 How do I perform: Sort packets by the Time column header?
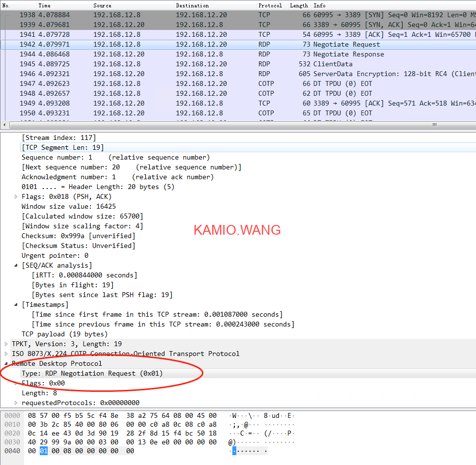click(44, 5)
